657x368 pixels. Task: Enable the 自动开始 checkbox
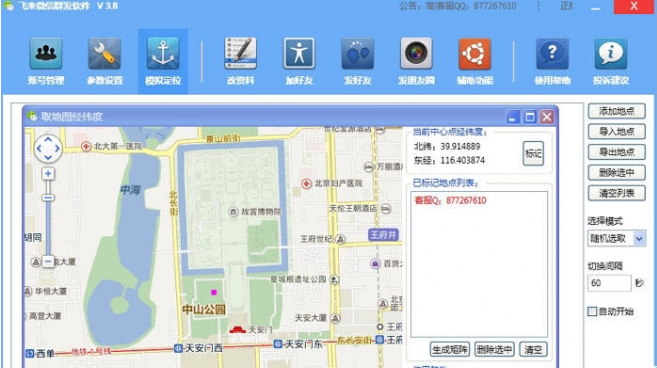(592, 311)
